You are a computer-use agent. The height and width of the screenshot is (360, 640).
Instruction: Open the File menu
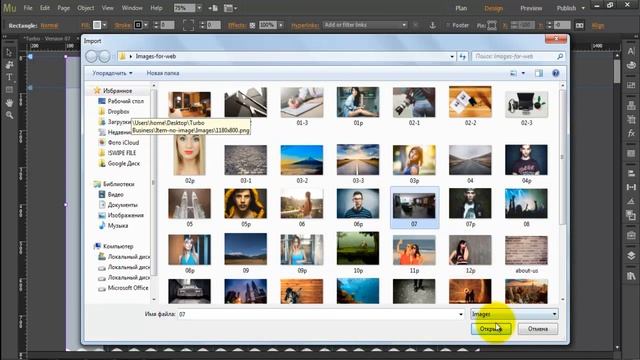[x=28, y=8]
